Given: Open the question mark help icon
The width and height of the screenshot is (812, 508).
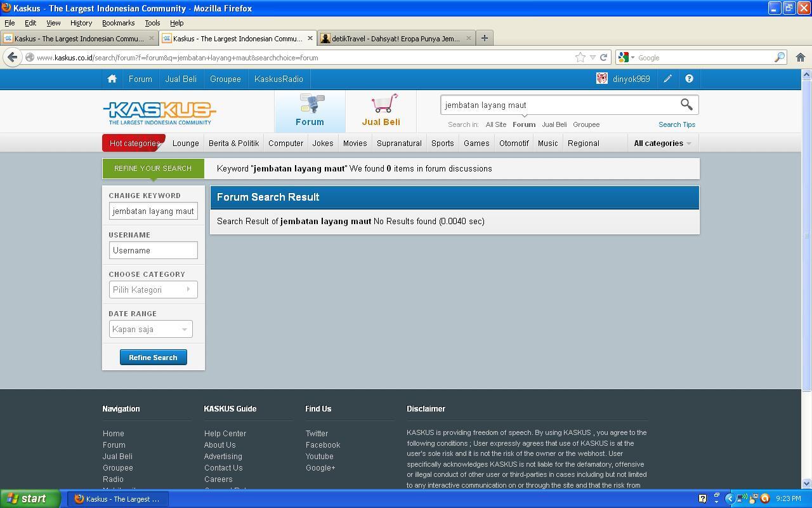Looking at the screenshot, I should click(689, 79).
